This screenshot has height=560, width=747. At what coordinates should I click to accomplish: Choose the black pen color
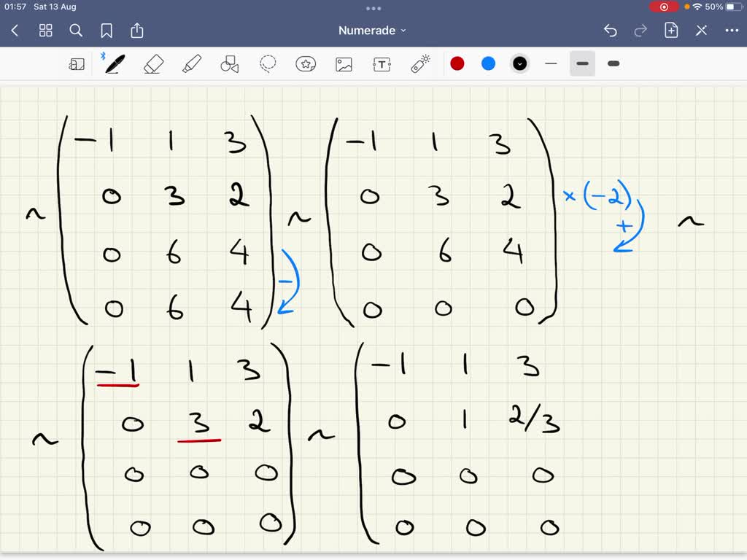[519, 64]
